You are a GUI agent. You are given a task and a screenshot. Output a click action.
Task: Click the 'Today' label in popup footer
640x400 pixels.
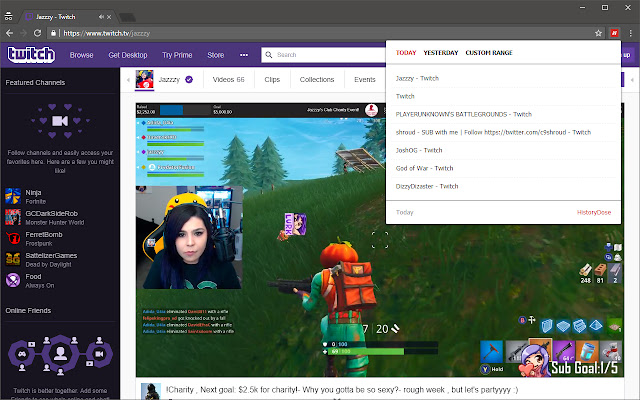click(404, 212)
